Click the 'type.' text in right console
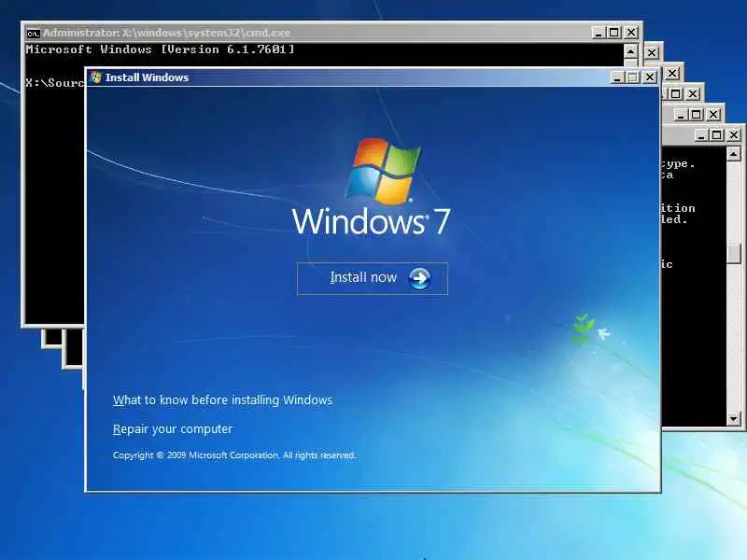Viewport: 747px width, 560px height. click(679, 164)
